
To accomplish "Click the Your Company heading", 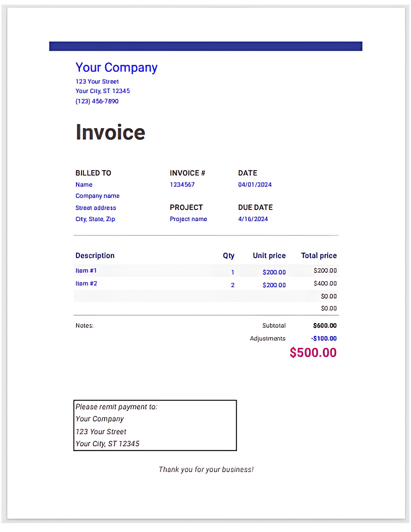I will pyautogui.click(x=116, y=67).
